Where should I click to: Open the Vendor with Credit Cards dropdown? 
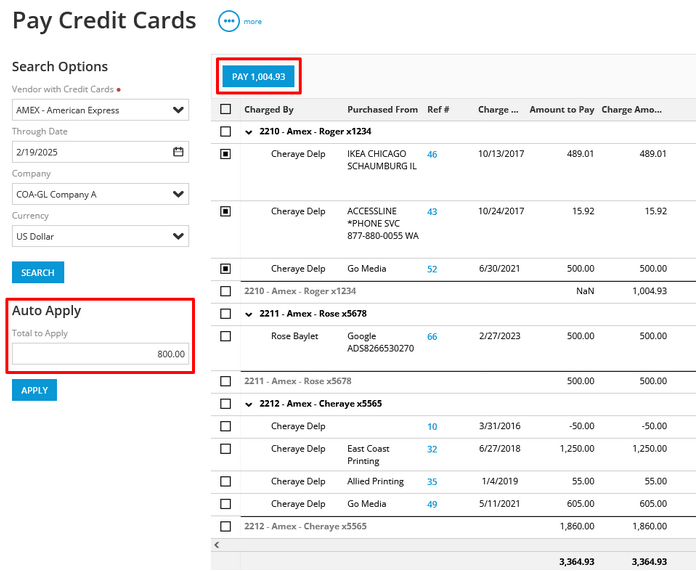(100, 110)
